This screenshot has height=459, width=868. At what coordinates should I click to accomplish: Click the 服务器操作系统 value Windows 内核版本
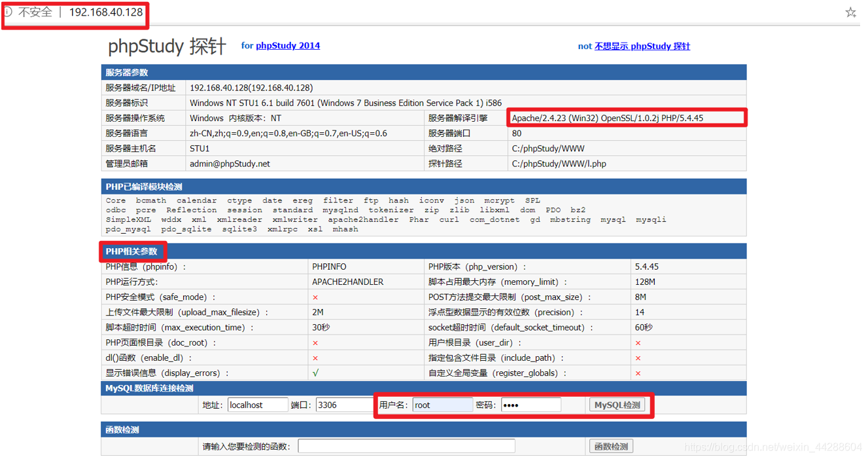tap(235, 118)
